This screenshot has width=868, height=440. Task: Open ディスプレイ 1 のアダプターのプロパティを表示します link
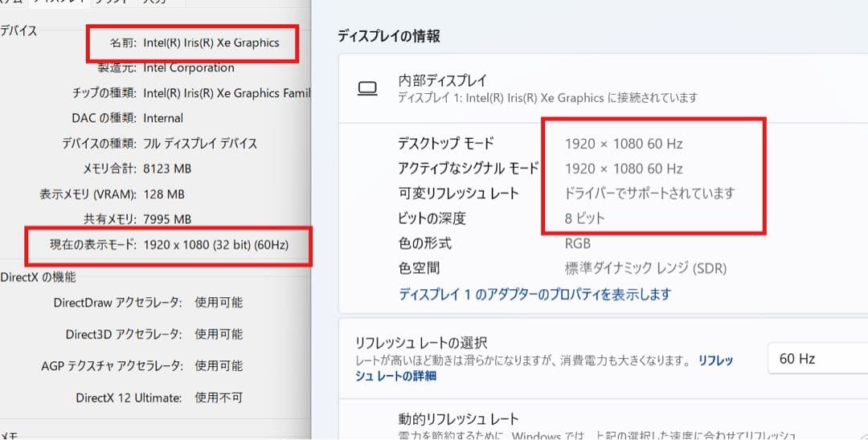(x=534, y=294)
